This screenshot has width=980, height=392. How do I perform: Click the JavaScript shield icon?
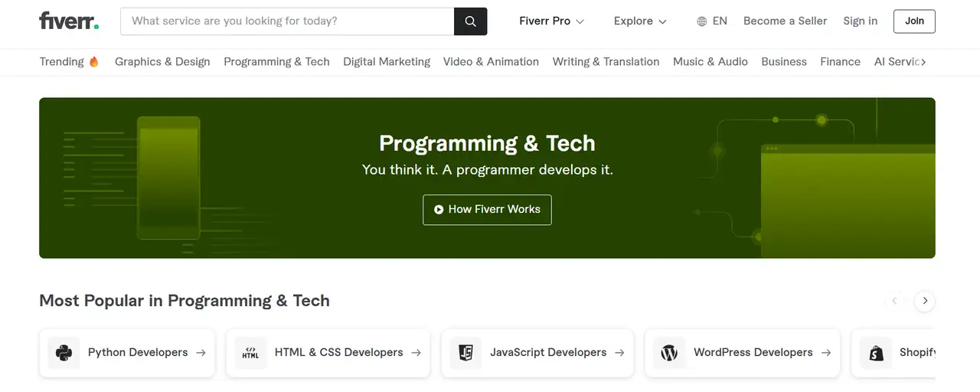pyautogui.click(x=465, y=353)
